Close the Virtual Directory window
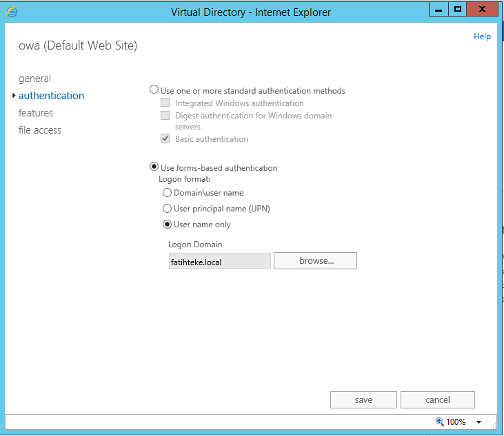This screenshot has height=436, width=504. click(482, 10)
